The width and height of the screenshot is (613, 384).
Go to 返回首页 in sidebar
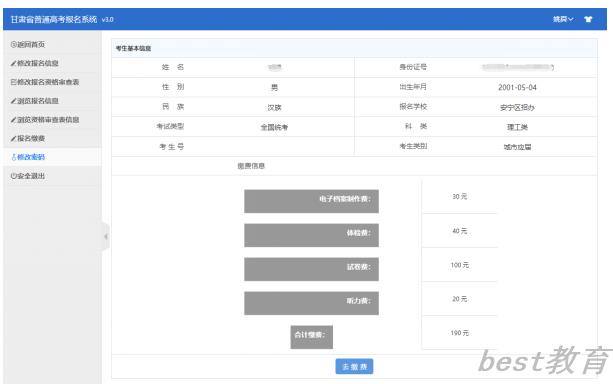point(28,45)
